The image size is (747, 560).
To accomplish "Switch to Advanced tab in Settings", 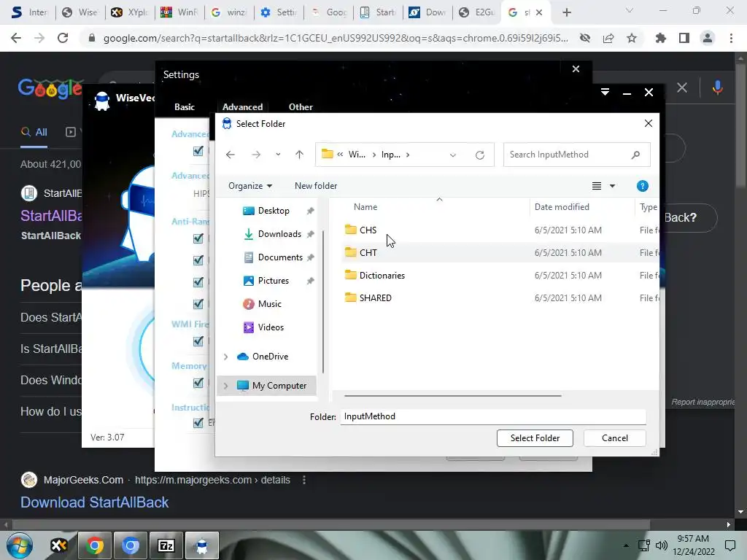I will (242, 107).
